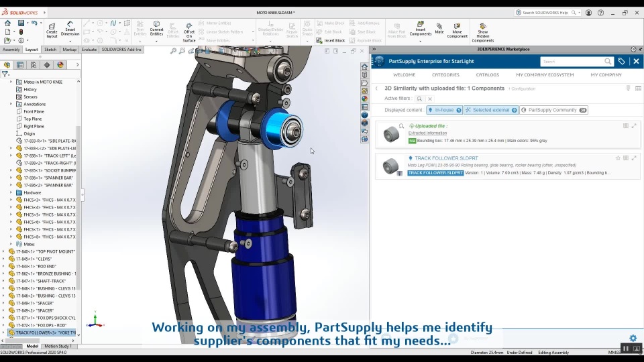This screenshot has height=362, width=644.
Task: Switch to the Sketch tab
Action: pyautogui.click(x=50, y=49)
